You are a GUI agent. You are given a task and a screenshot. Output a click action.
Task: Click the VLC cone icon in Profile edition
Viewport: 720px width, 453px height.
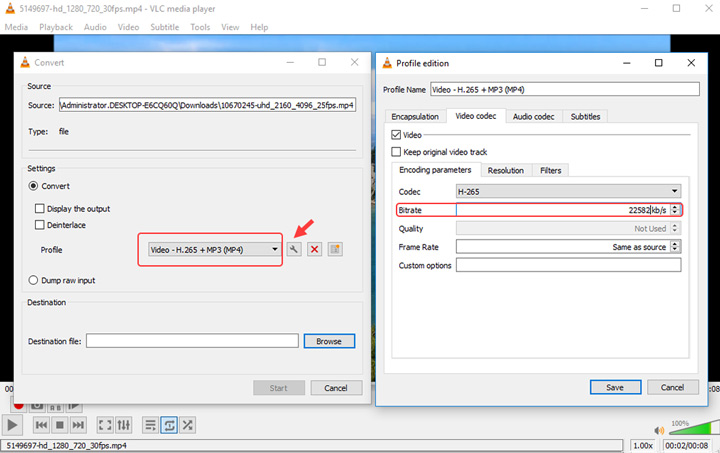[x=387, y=63]
